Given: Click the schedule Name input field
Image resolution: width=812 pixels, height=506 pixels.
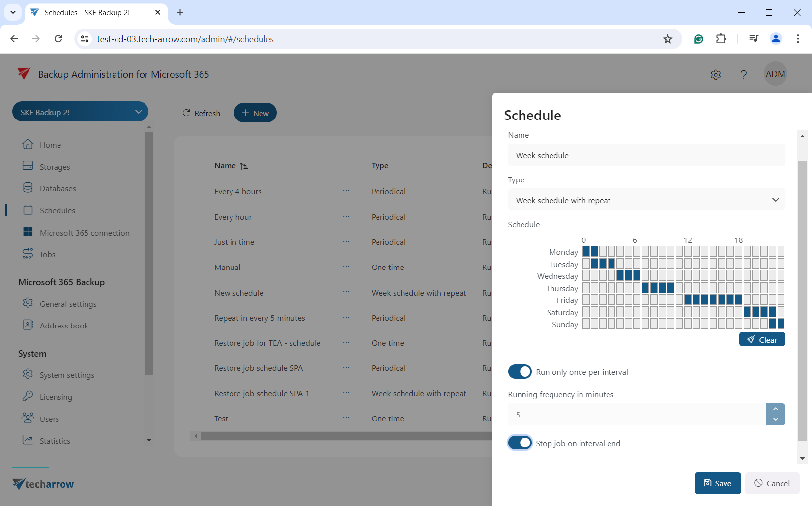Looking at the screenshot, I should tap(646, 155).
